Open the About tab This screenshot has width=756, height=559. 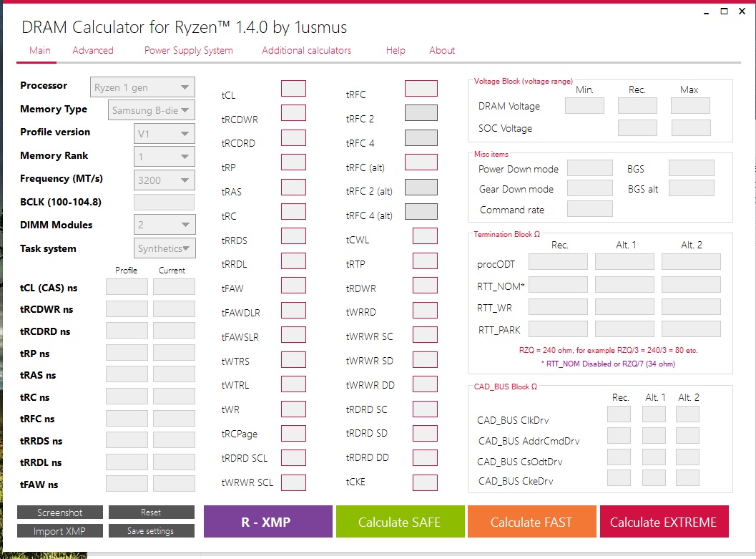point(441,50)
